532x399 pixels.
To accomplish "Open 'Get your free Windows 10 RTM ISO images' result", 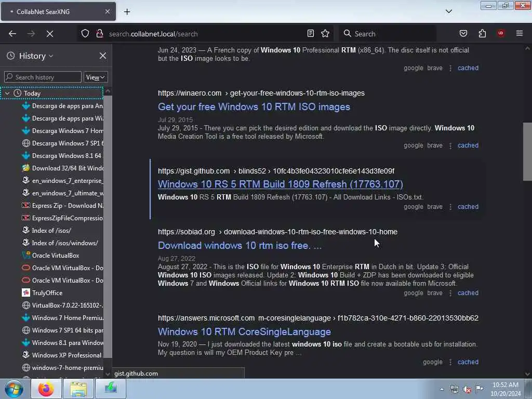I will (254, 107).
